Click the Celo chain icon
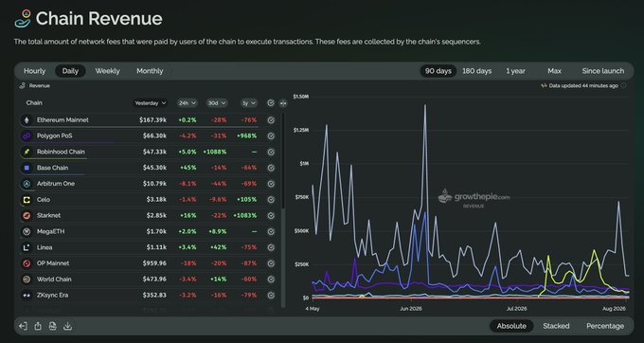Viewport: 644px width, 343px height. coord(27,200)
